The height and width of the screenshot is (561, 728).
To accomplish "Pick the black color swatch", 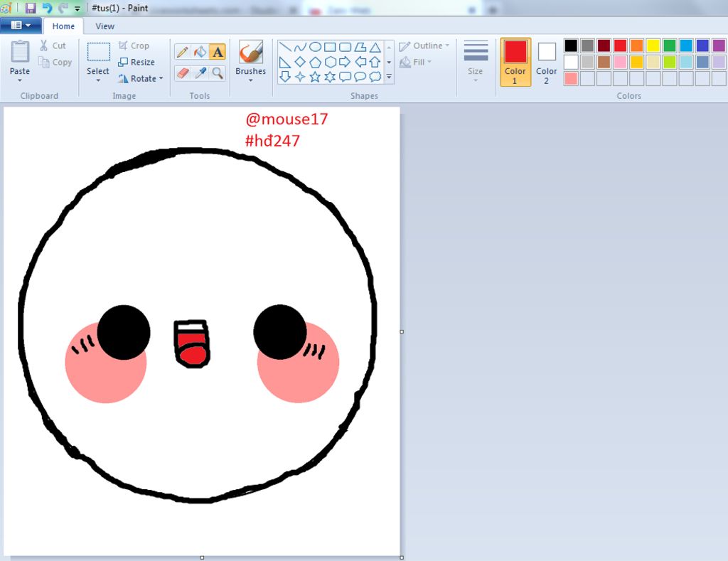I will coord(571,46).
